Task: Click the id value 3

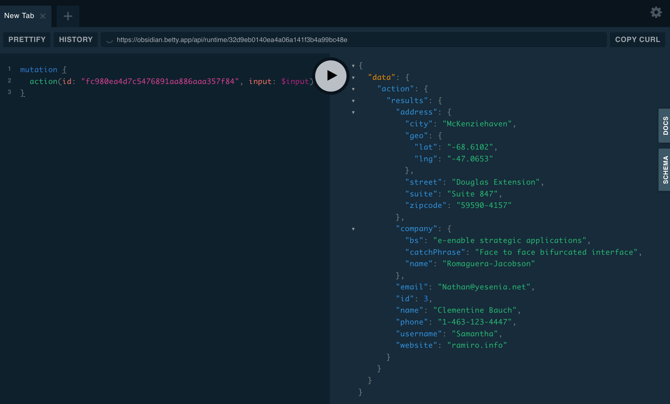Action: [x=426, y=298]
